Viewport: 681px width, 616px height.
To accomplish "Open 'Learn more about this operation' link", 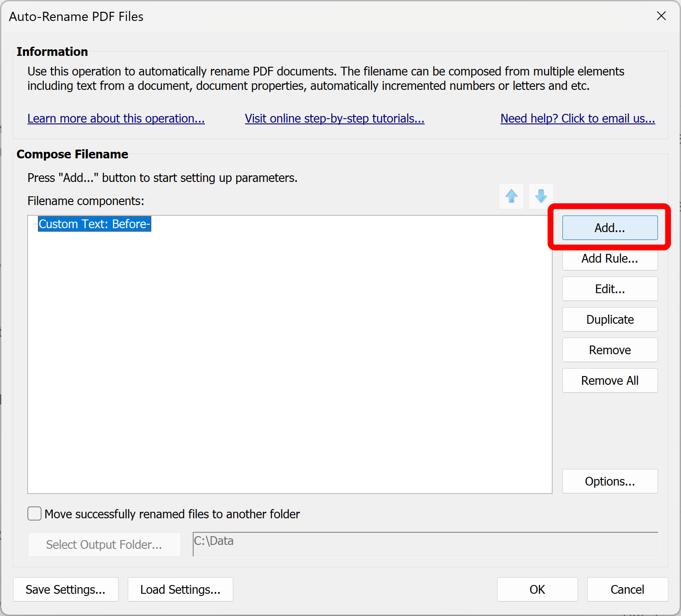I will point(116,119).
